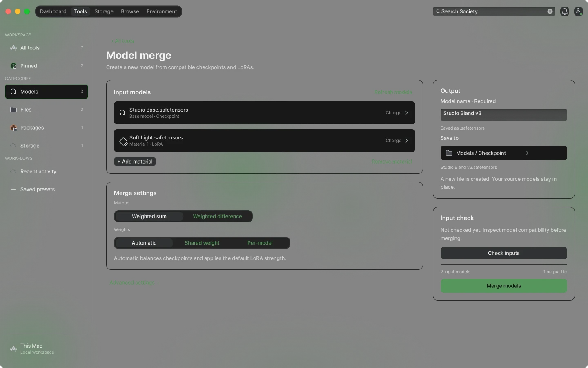
Task: Click the Files folder icon in sidebar
Action: pos(13,110)
